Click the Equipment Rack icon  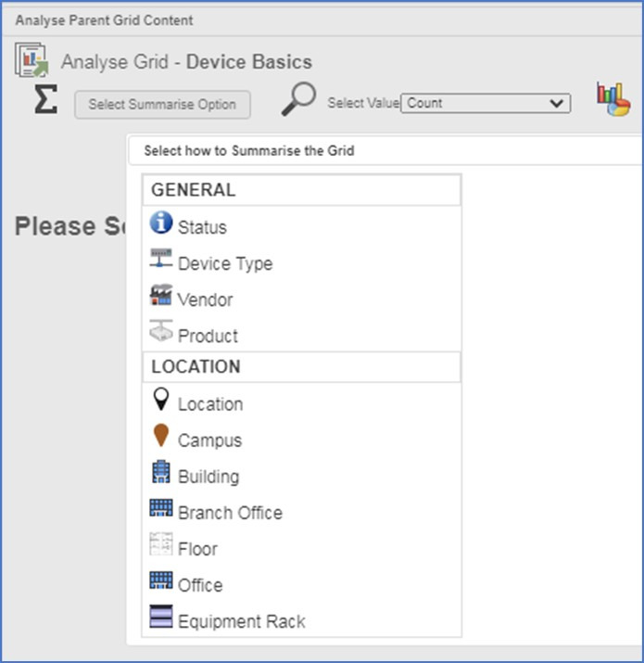pos(161,616)
